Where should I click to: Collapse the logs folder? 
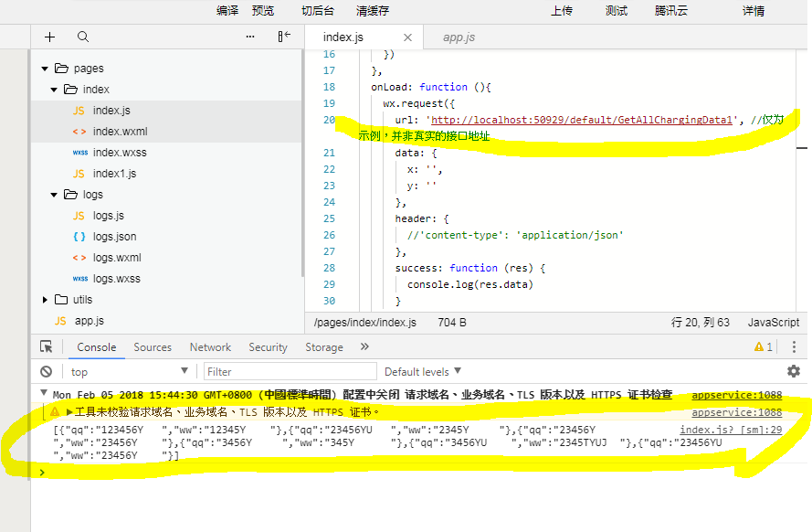(46, 195)
